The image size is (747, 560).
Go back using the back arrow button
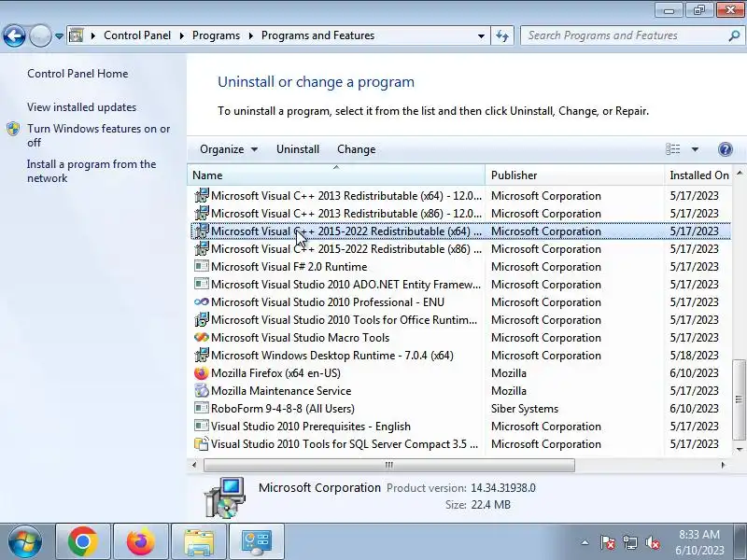coord(14,35)
